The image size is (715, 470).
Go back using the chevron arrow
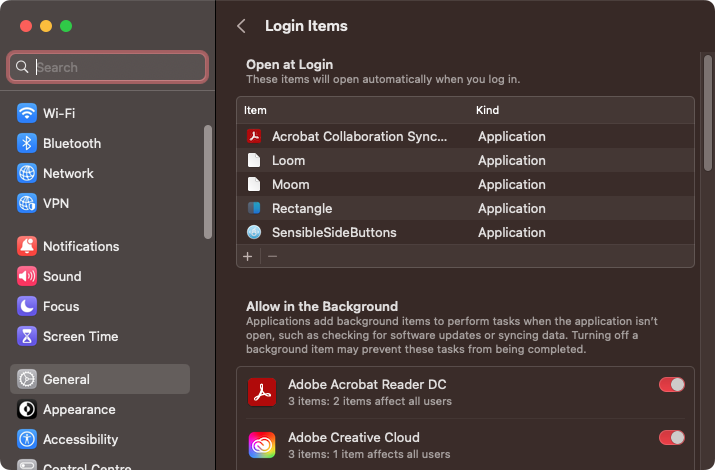coord(242,26)
